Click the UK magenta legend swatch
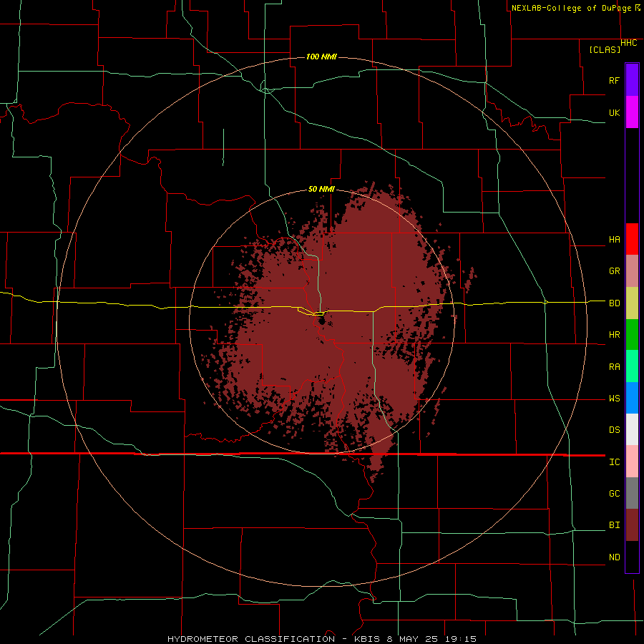Viewport: 644px width, 644px height. click(x=632, y=112)
